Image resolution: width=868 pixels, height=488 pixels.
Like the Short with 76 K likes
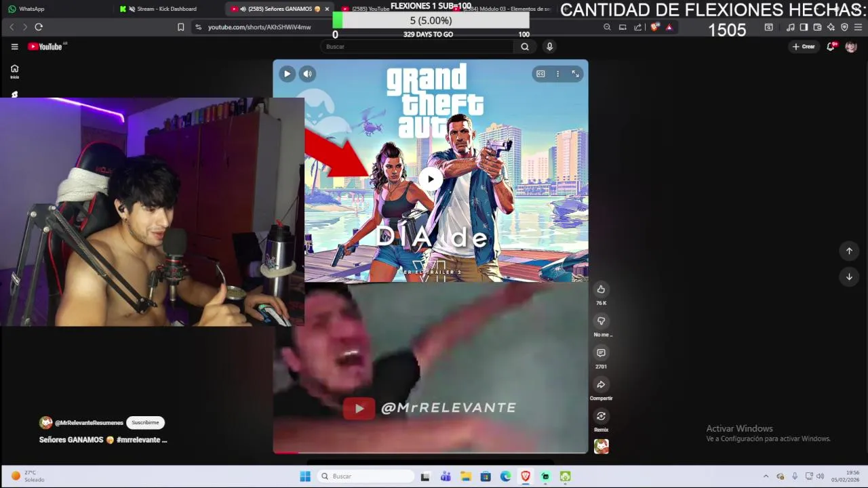coord(601,289)
